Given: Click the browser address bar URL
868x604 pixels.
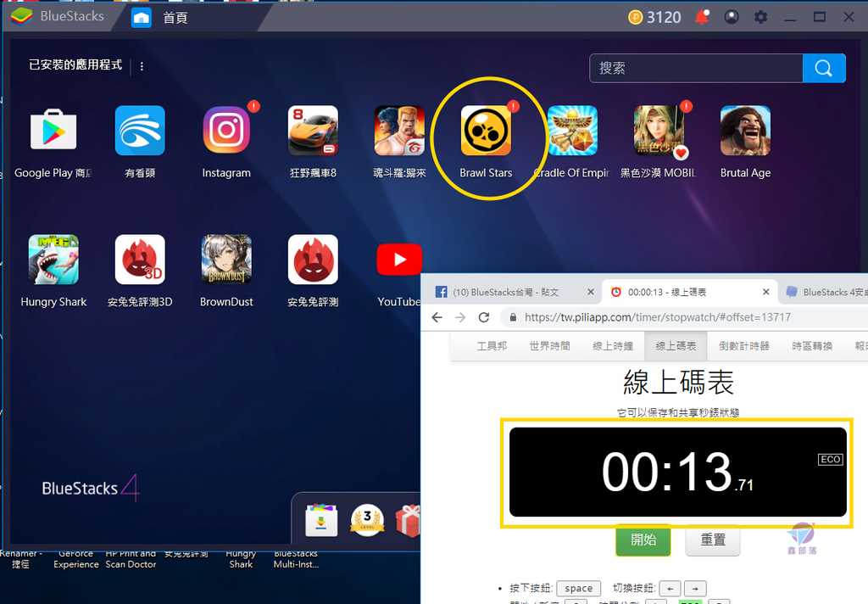Looking at the screenshot, I should [658, 317].
